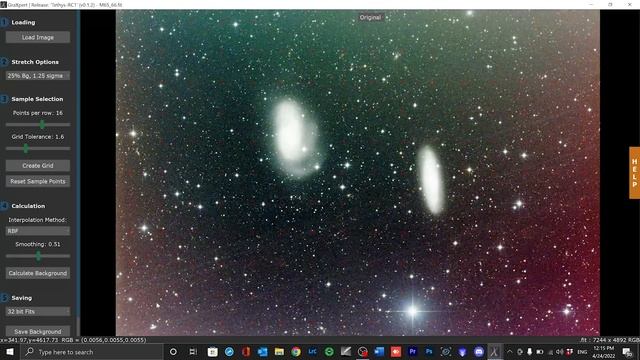
Task: Open the purple shield taskbar app
Action: click(x=462, y=352)
